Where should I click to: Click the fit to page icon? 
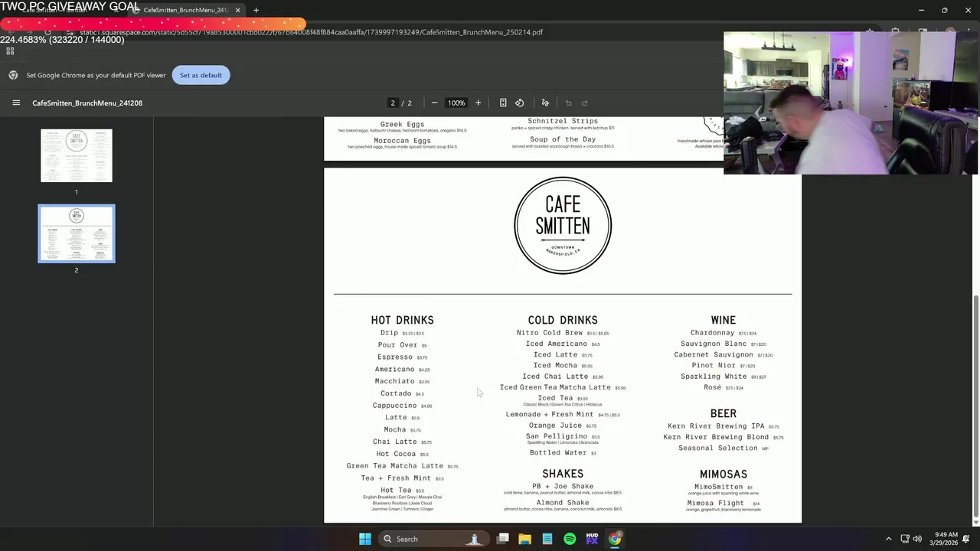point(502,103)
